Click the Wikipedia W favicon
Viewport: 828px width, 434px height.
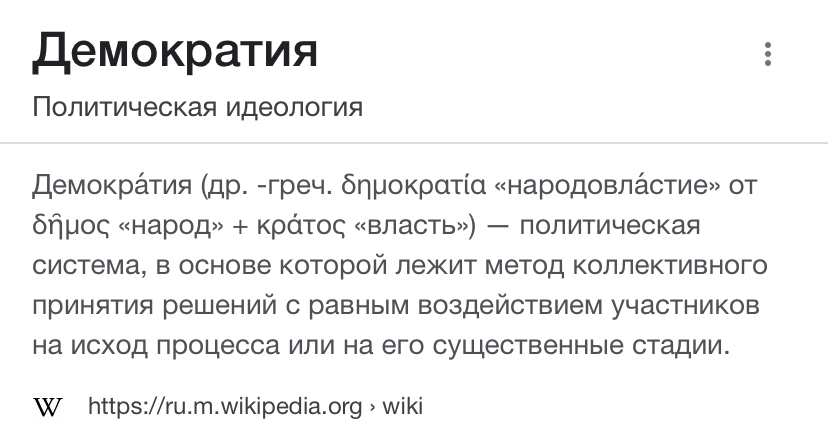(x=48, y=407)
